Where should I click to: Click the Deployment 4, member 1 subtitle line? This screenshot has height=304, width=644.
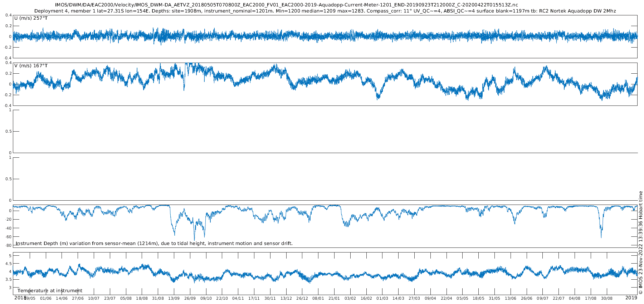point(325,11)
